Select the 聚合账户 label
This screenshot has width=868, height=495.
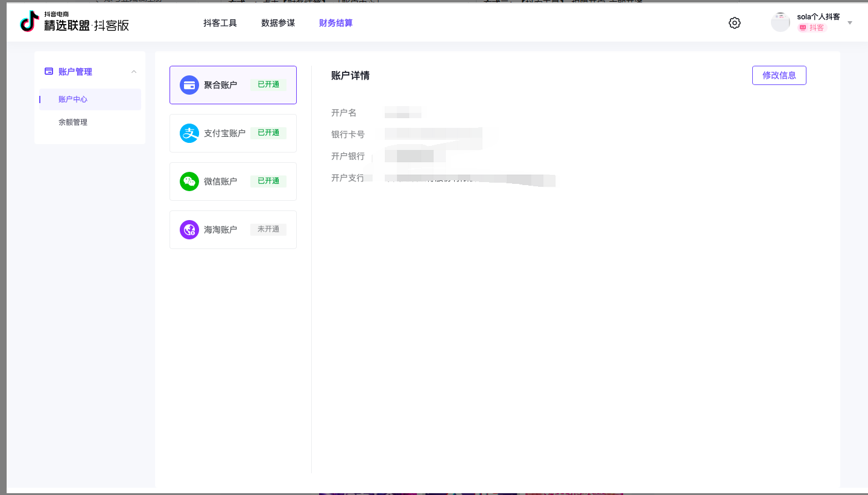coord(220,85)
